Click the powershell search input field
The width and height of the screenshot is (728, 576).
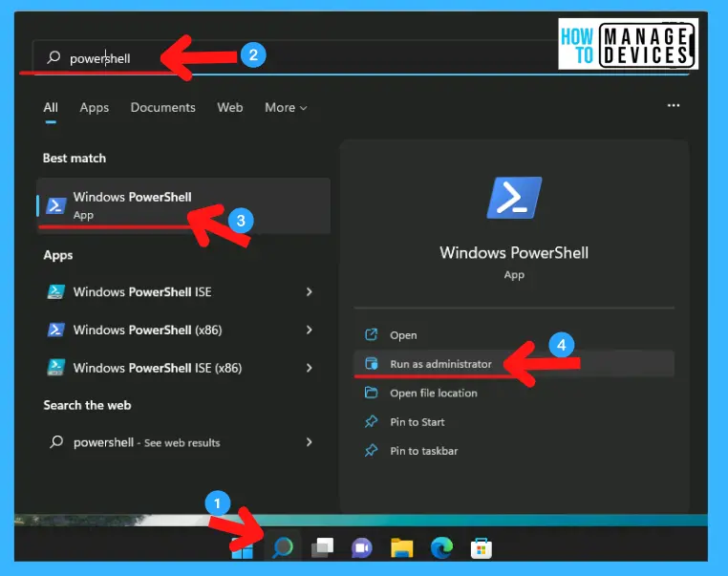point(361,57)
